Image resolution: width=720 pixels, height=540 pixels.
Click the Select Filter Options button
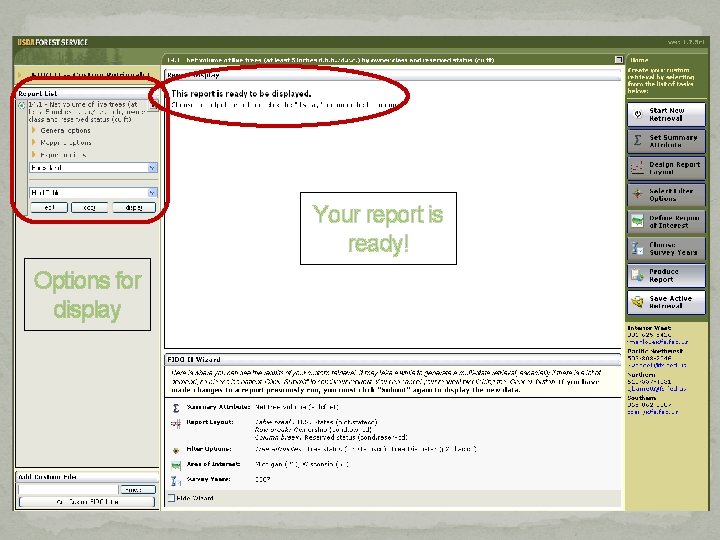(666, 195)
